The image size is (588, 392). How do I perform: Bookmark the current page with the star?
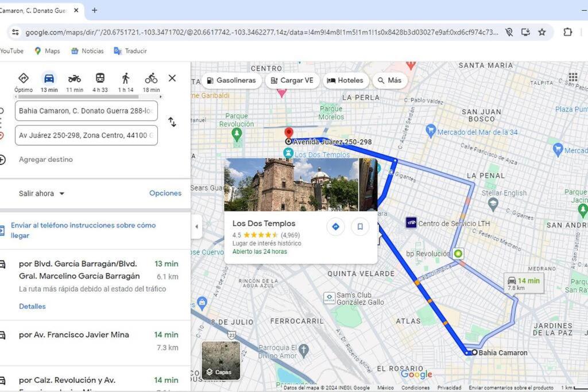pyautogui.click(x=542, y=32)
